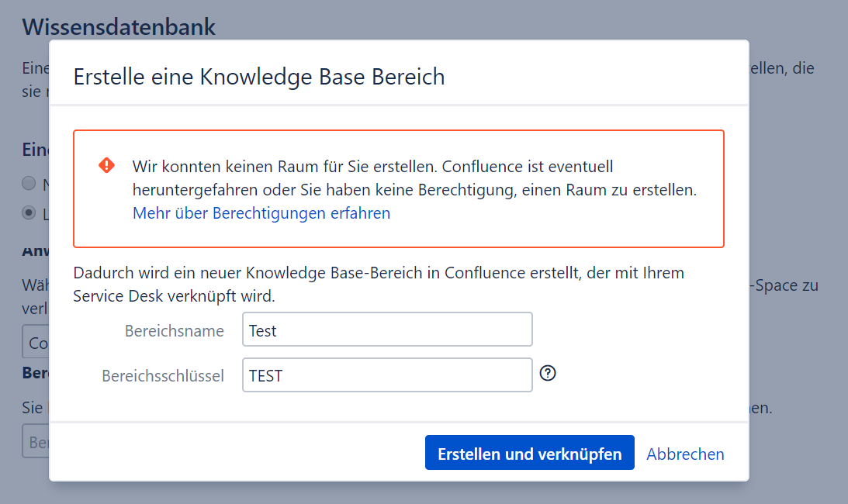This screenshot has height=504, width=848.
Task: Focus the Bereichsname input containing 'Test'
Action: 387,330
